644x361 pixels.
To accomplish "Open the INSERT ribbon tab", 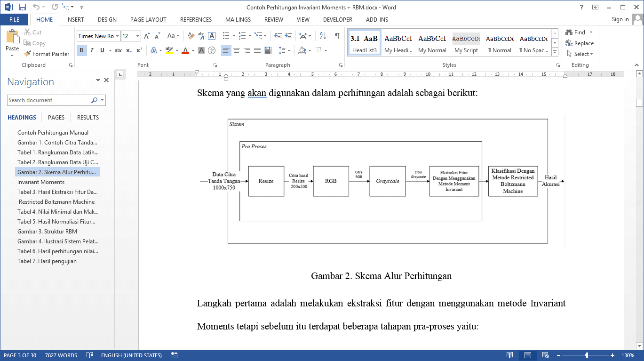I will tap(75, 20).
